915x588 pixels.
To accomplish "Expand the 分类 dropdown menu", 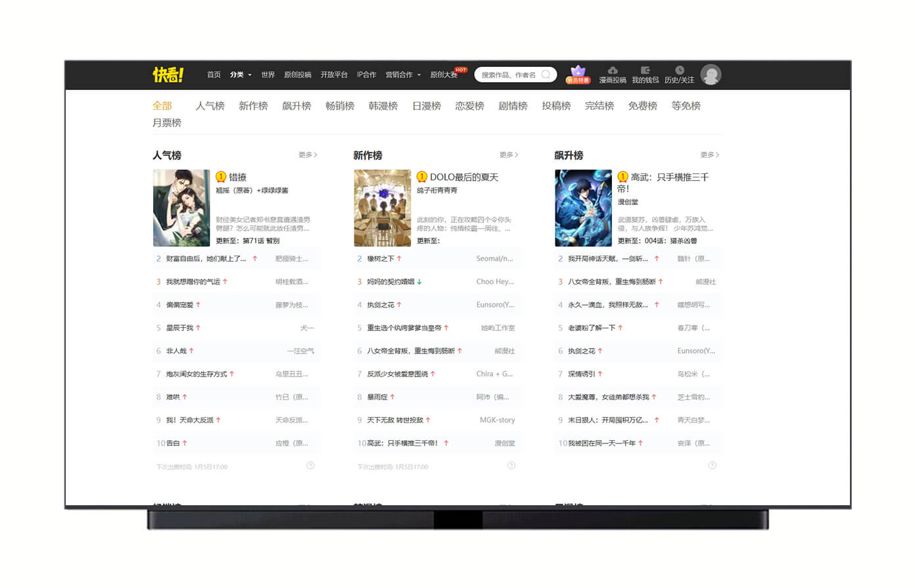I will click(239, 74).
